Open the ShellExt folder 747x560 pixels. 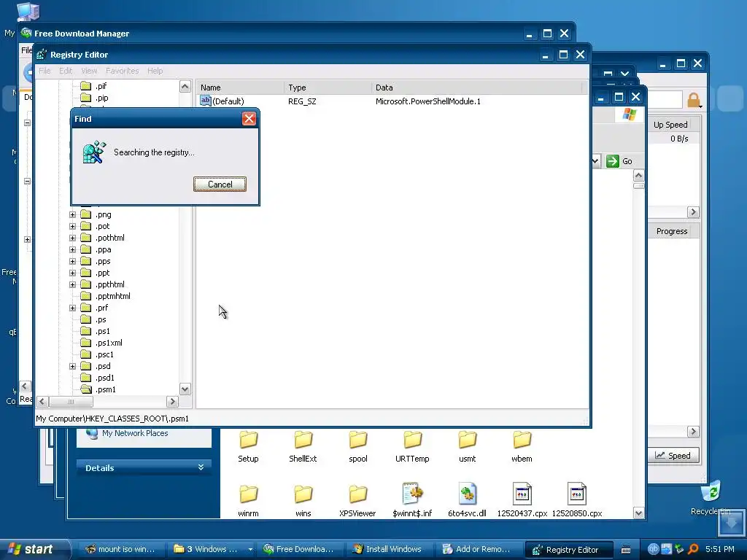303,447
